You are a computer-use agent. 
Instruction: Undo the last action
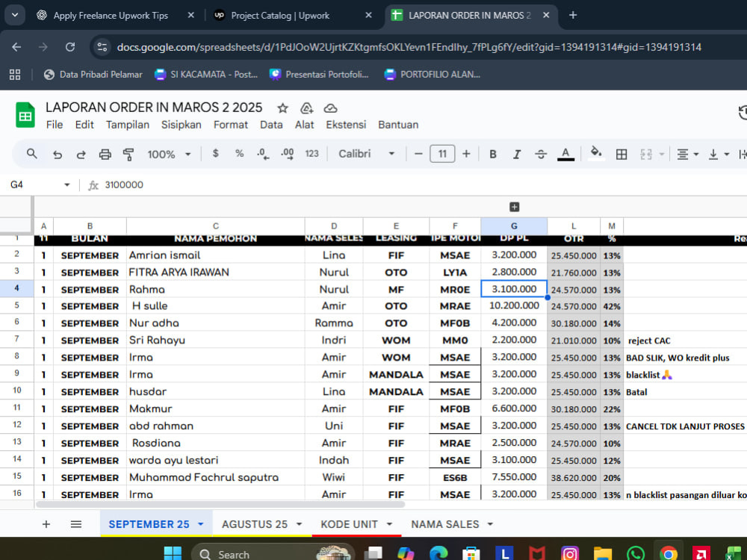tap(58, 155)
